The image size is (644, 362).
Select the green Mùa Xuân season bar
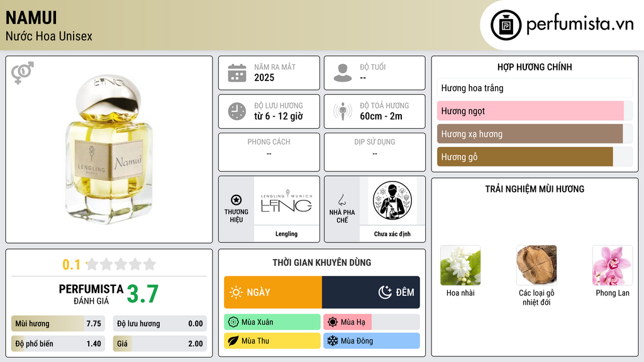272,322
